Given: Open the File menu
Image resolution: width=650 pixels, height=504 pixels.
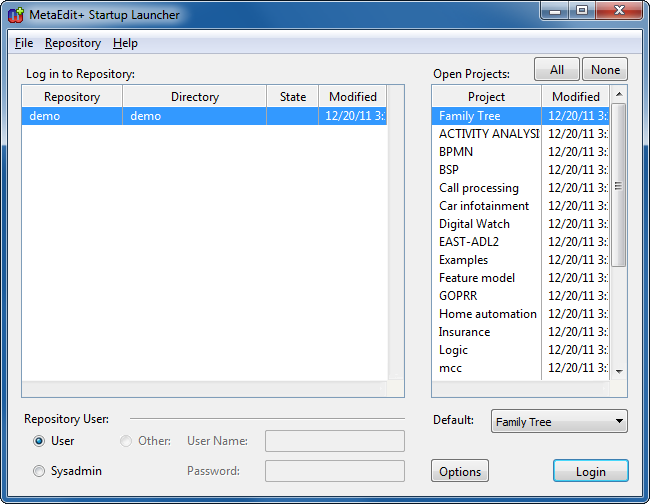Looking at the screenshot, I should 24,43.
